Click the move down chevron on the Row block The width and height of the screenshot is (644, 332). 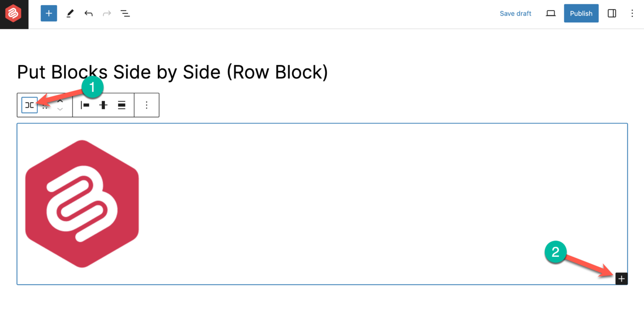60,110
